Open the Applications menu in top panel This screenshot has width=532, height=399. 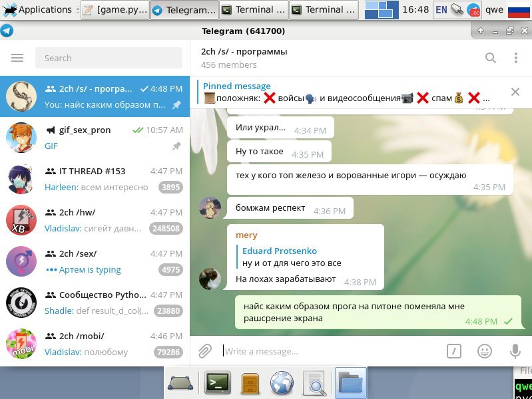point(37,10)
